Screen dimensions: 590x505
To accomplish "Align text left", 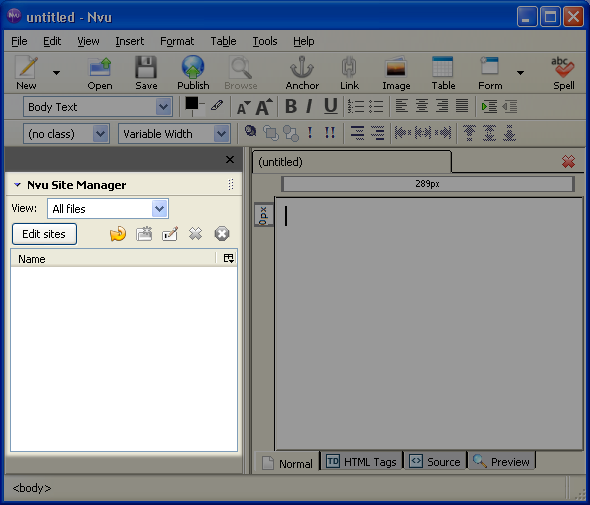I will (402, 106).
